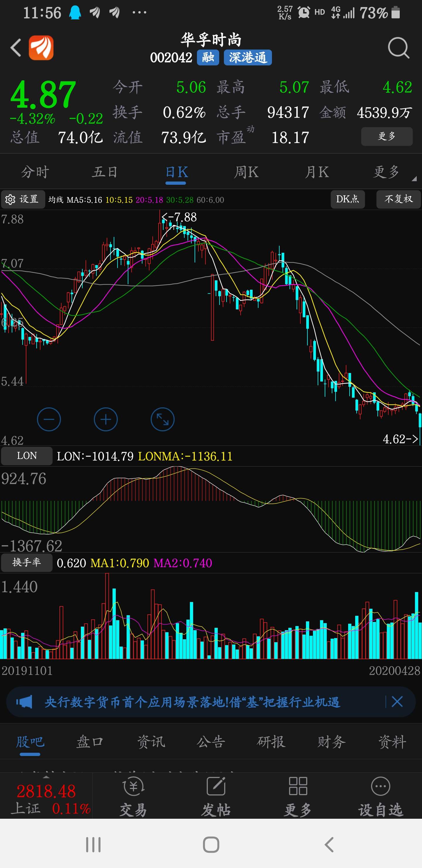Tap Android home button
The width and height of the screenshot is (422, 868).
211,845
